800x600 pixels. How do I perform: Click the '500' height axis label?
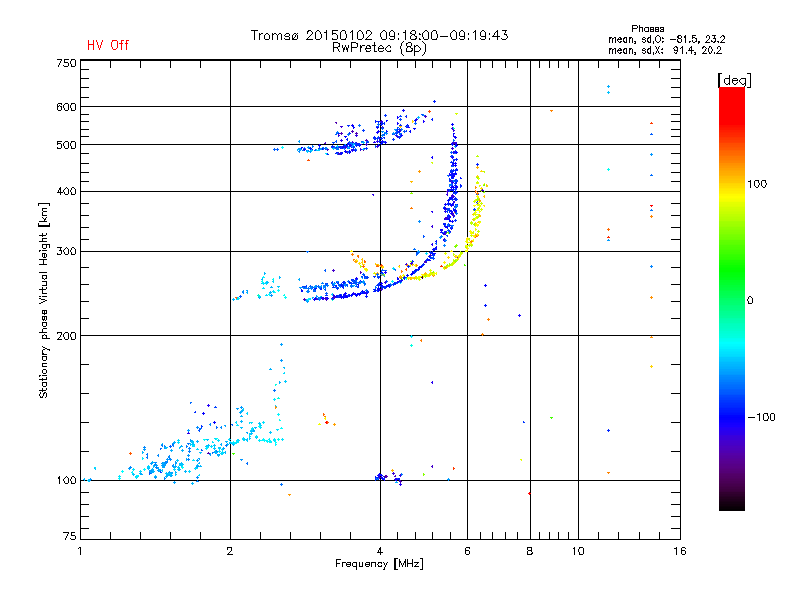point(66,145)
